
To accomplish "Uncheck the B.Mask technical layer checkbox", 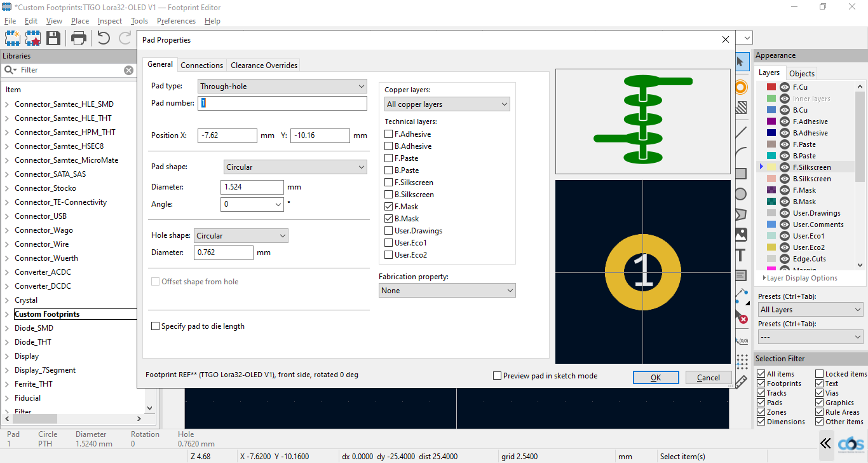I will pos(389,219).
